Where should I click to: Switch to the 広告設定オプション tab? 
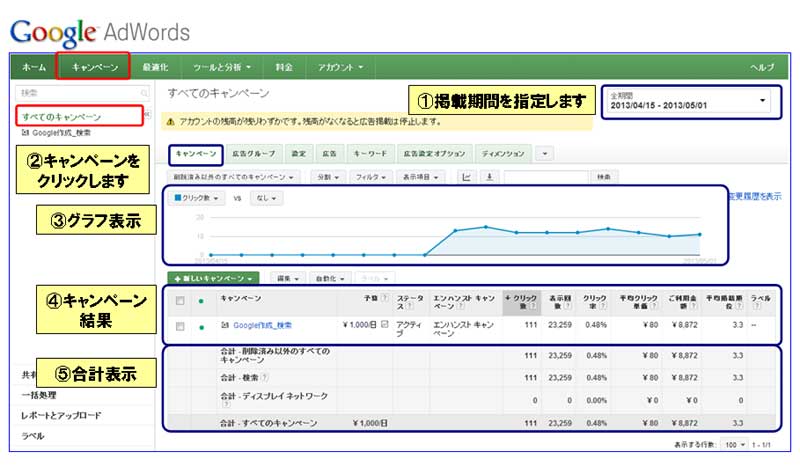click(434, 154)
